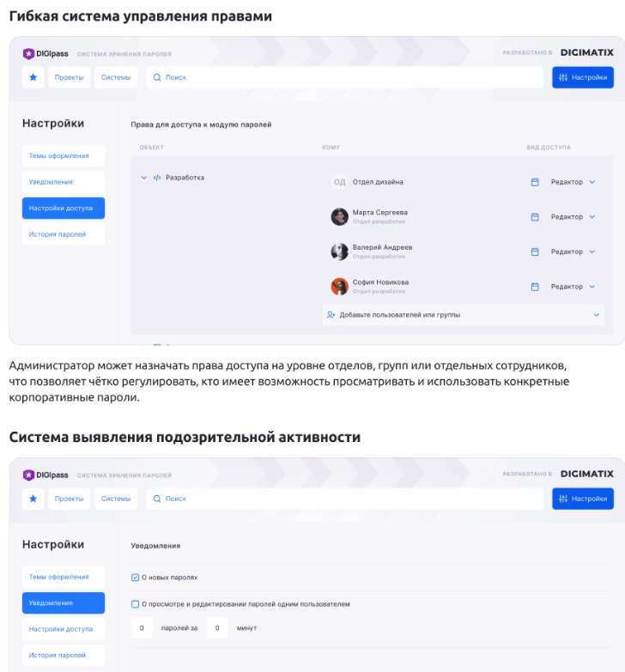
Task: Click calendar icon next to Отдел дизайна
Action: pyautogui.click(x=535, y=182)
